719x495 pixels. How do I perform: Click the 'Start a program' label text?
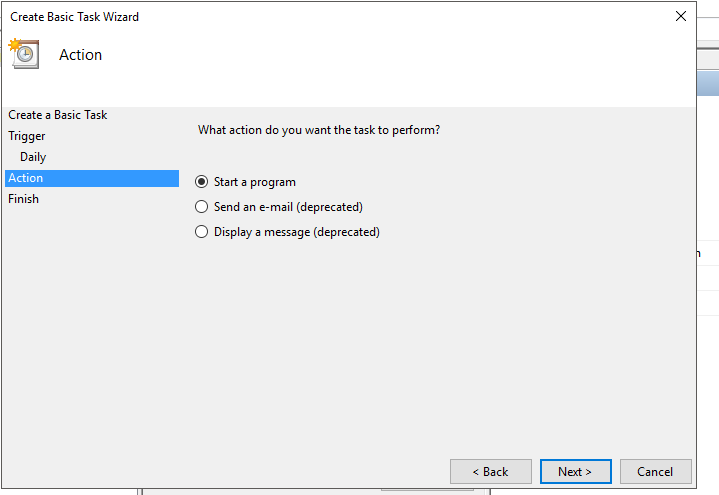tap(254, 182)
